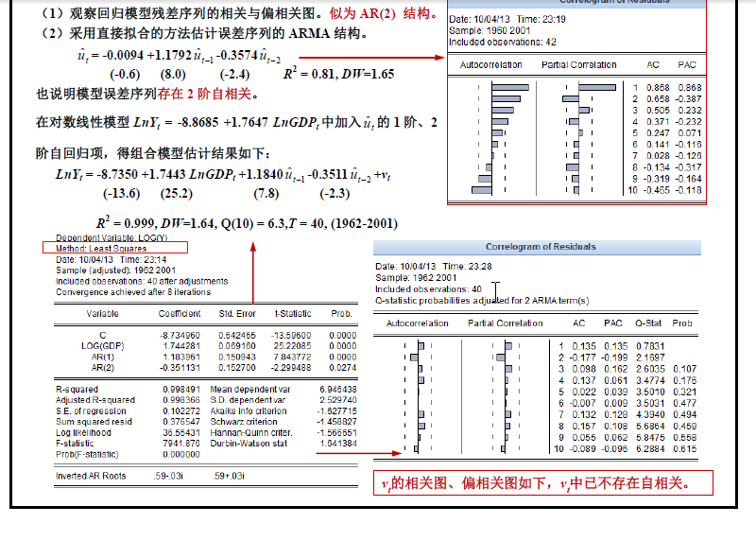Click the R-squared value 0.998491
756x541 pixels.
click(181, 390)
